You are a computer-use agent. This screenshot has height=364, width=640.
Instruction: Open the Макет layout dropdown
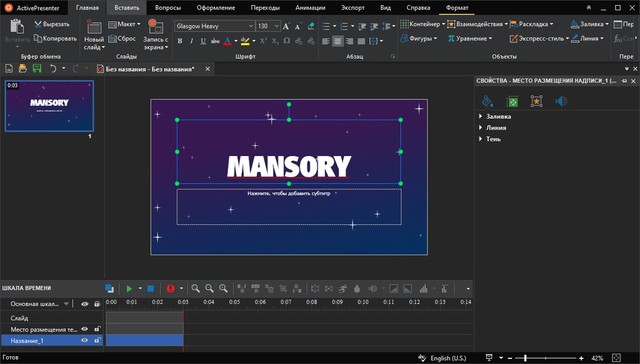pos(124,24)
